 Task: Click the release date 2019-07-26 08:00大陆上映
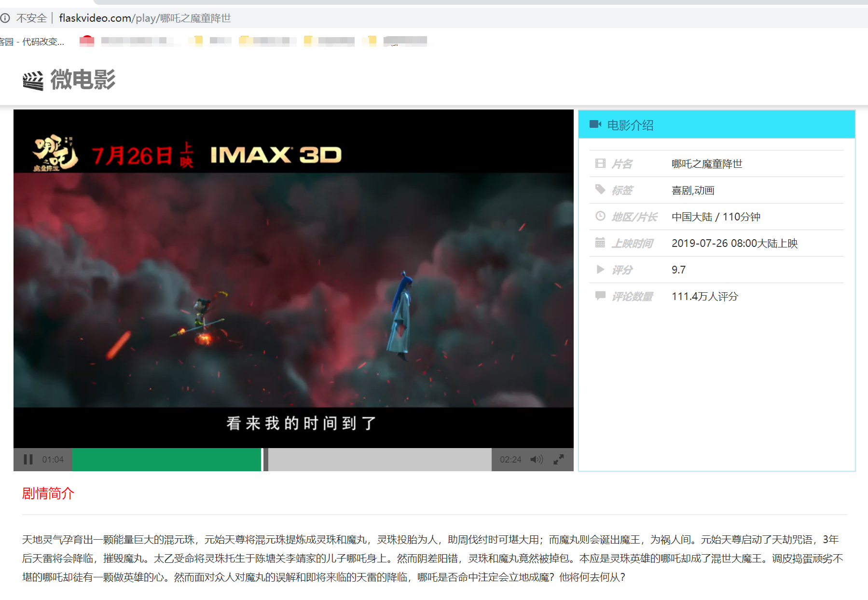click(735, 244)
